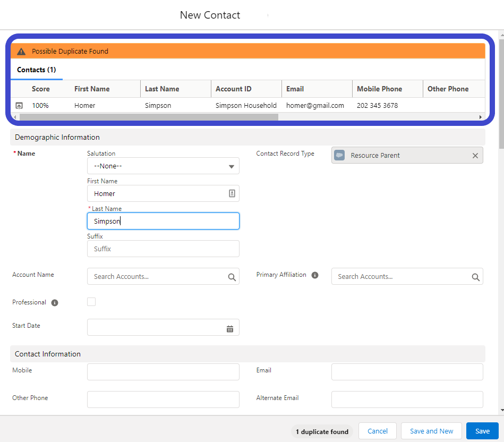This screenshot has width=504, height=442.
Task: Click the Save button
Action: pyautogui.click(x=482, y=431)
